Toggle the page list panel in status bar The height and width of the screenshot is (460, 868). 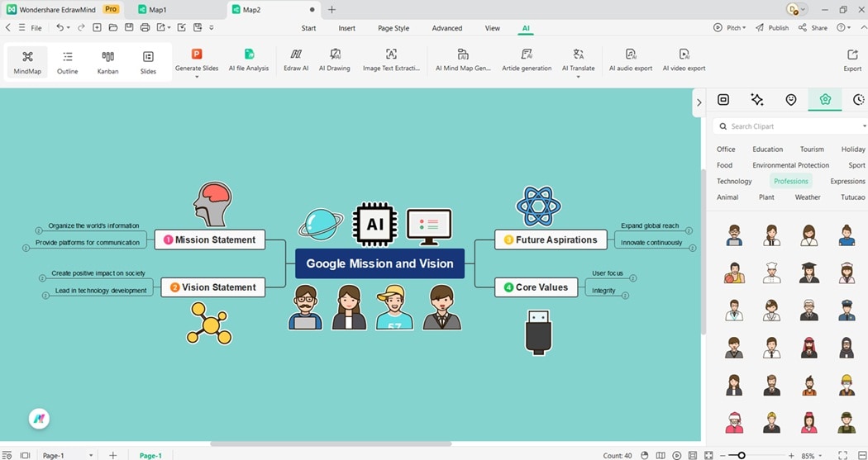tap(7, 456)
